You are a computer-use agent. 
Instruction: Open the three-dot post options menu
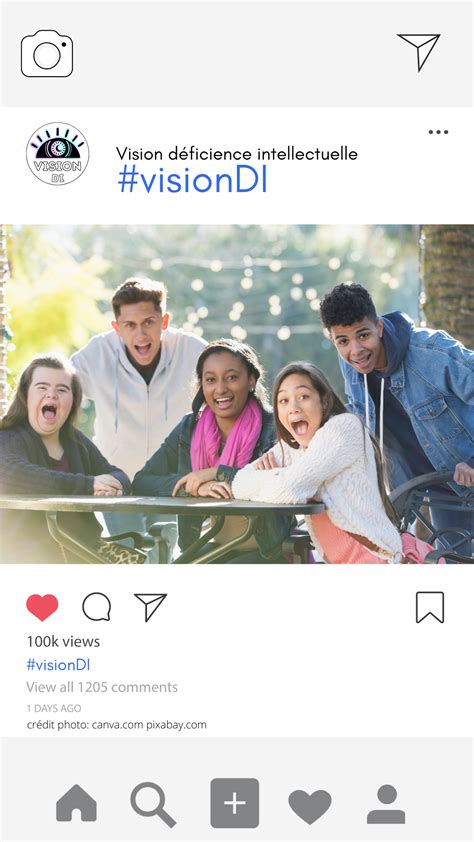(438, 132)
